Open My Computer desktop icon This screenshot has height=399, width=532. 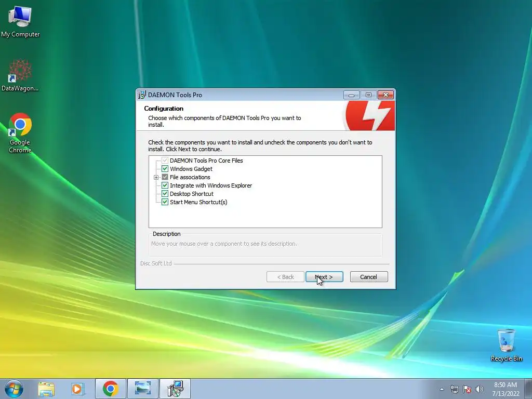(x=20, y=21)
